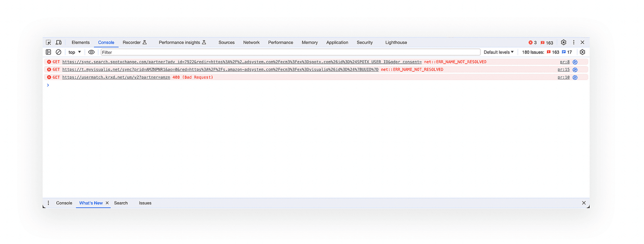Toggle the live expression eye icon

pos(91,52)
